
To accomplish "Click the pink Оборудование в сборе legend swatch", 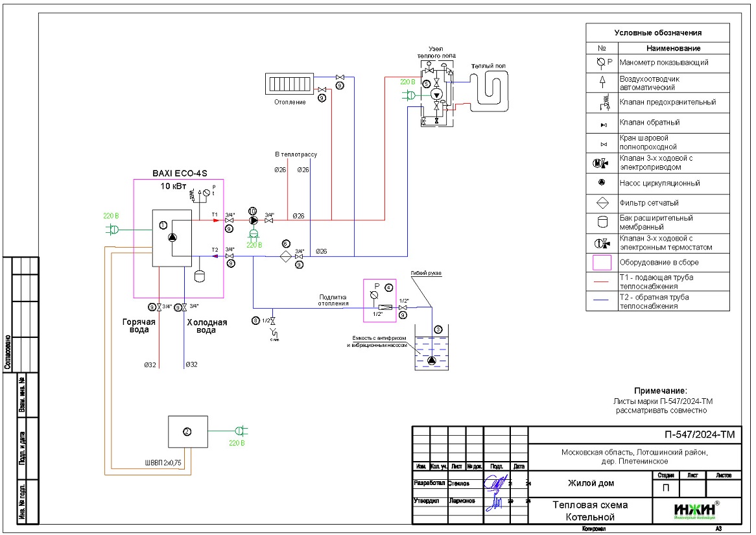I will (x=602, y=262).
